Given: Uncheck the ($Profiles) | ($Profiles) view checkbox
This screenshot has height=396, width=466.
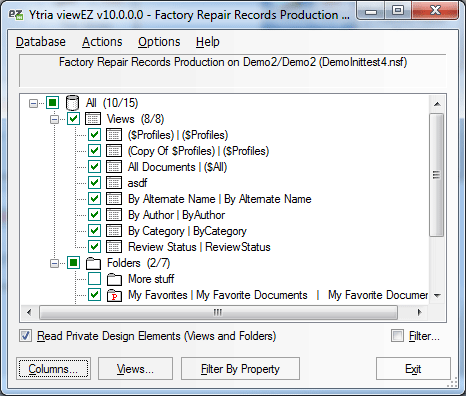Looking at the screenshot, I should (94, 135).
